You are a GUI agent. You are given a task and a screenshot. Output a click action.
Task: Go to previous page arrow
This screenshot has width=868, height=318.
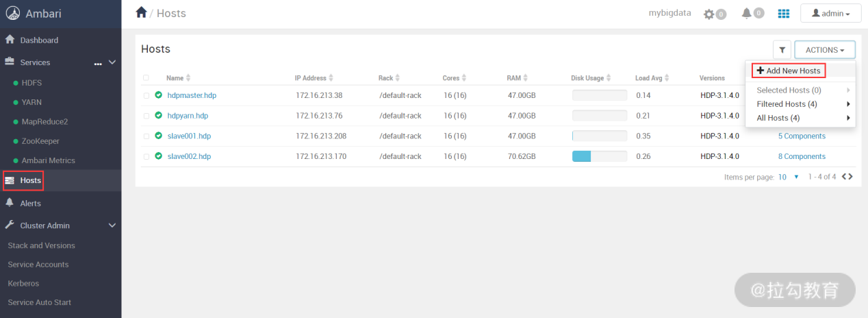844,177
